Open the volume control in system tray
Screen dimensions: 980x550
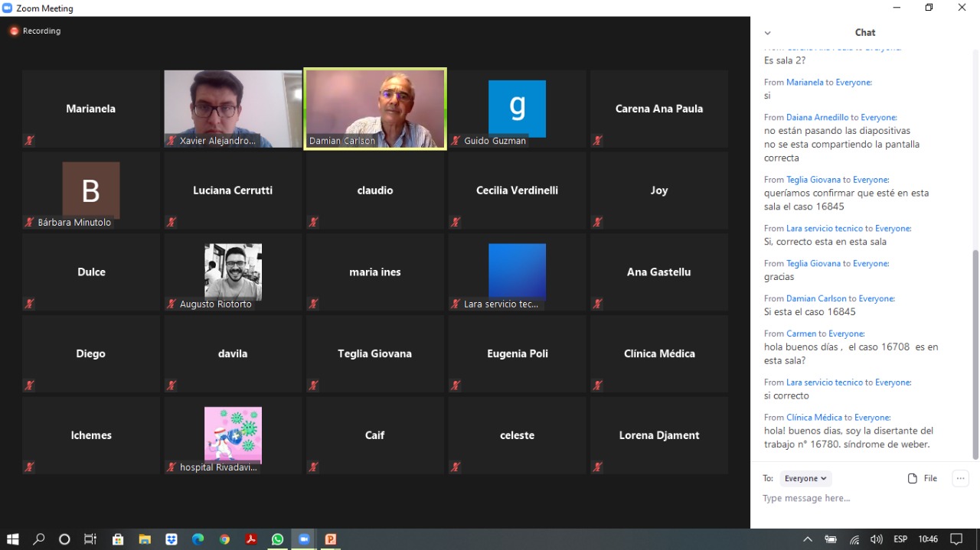point(877,539)
